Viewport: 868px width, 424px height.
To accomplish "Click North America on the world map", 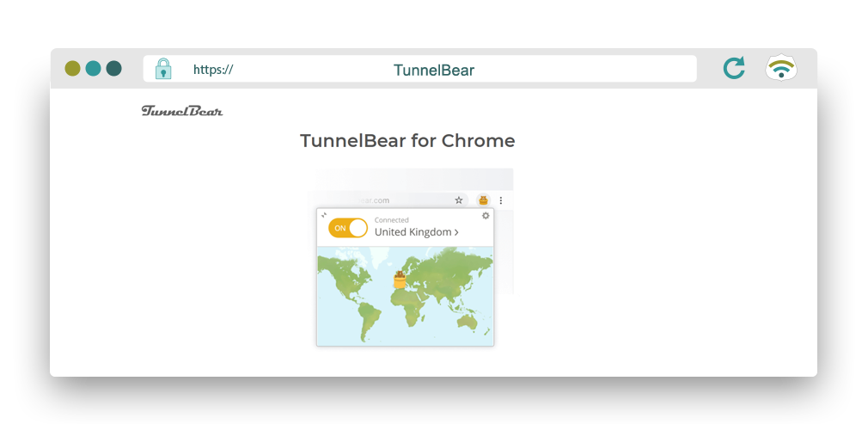I will pyautogui.click(x=344, y=275).
